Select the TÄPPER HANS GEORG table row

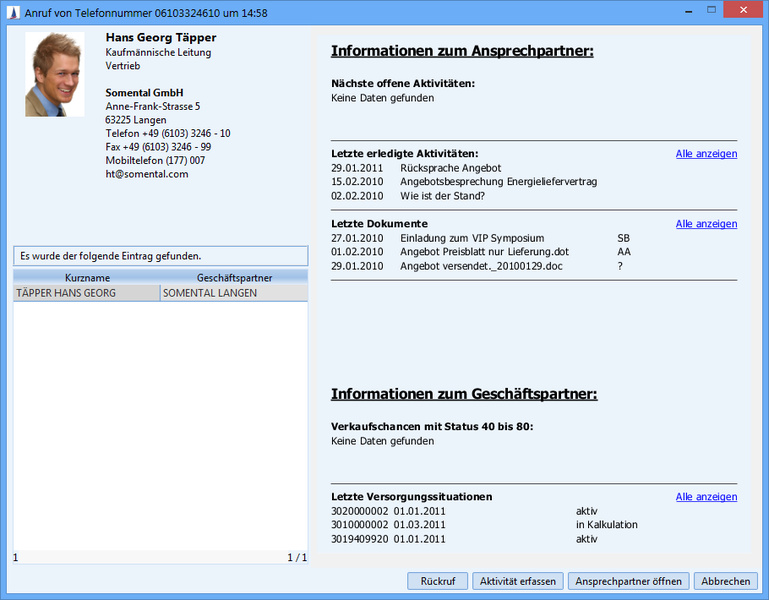[x=86, y=293]
